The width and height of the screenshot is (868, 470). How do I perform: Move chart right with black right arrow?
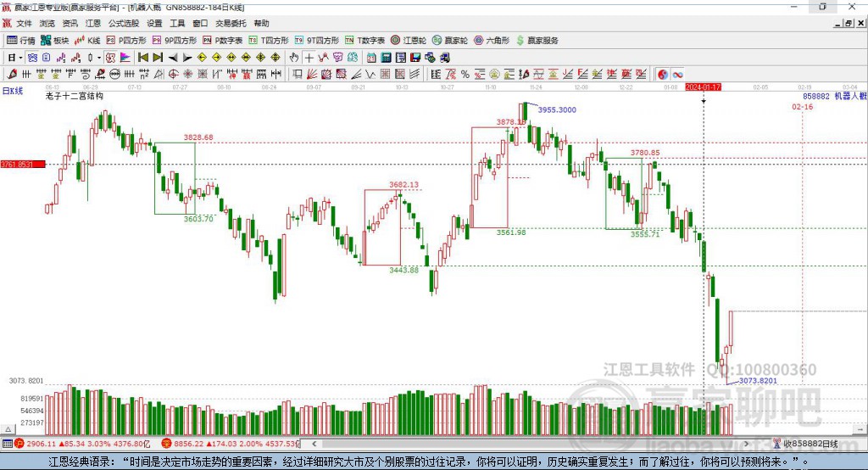pos(187,58)
